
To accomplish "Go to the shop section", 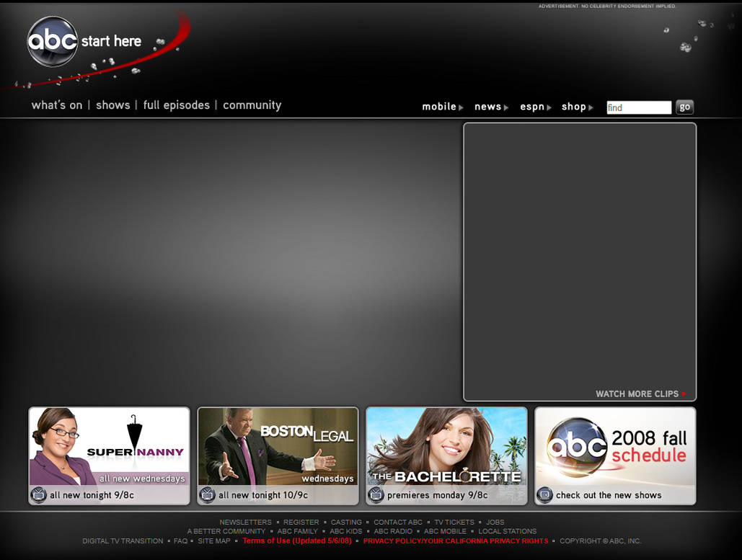I will point(573,107).
